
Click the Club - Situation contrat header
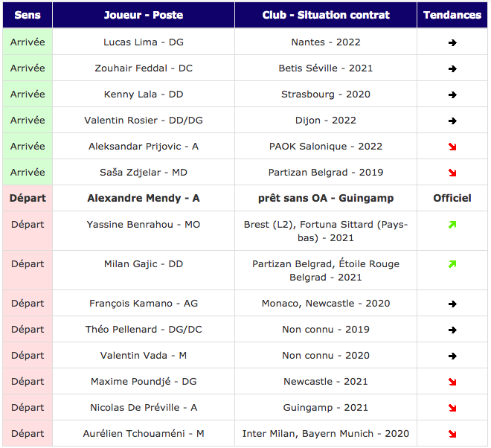pyautogui.click(x=326, y=15)
